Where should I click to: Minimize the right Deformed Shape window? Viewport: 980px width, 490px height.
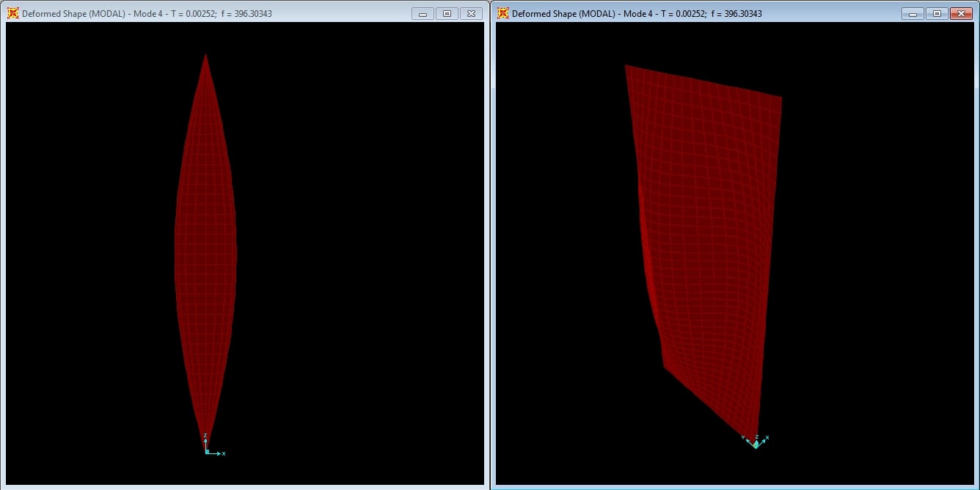pyautogui.click(x=913, y=13)
